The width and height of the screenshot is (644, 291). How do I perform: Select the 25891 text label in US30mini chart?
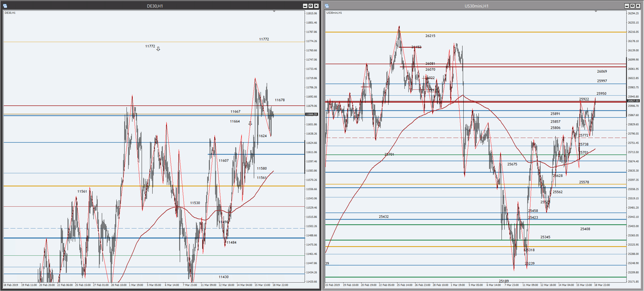coord(556,114)
